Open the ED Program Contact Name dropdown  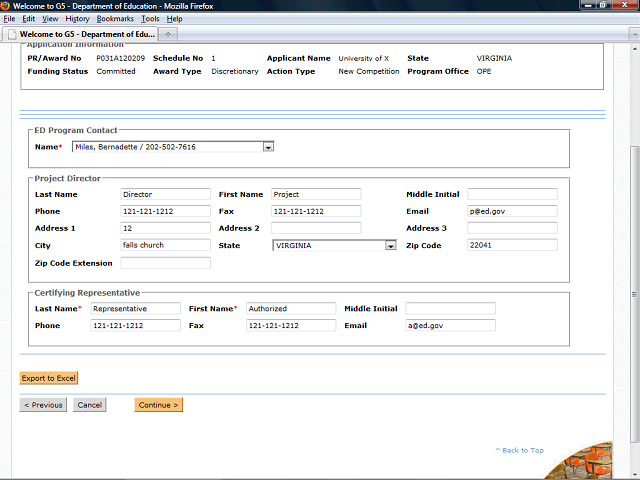coord(268,147)
